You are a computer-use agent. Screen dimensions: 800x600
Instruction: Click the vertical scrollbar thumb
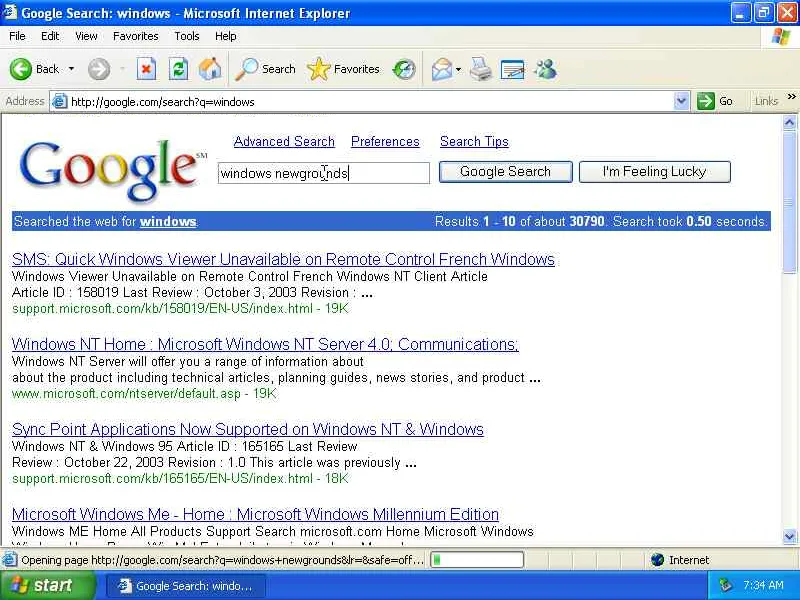(789, 202)
